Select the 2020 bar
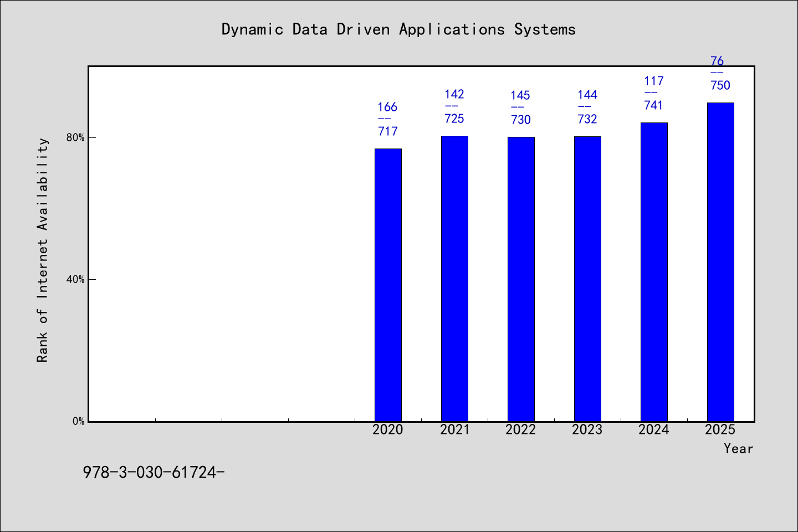798x532 pixels. (x=388, y=285)
